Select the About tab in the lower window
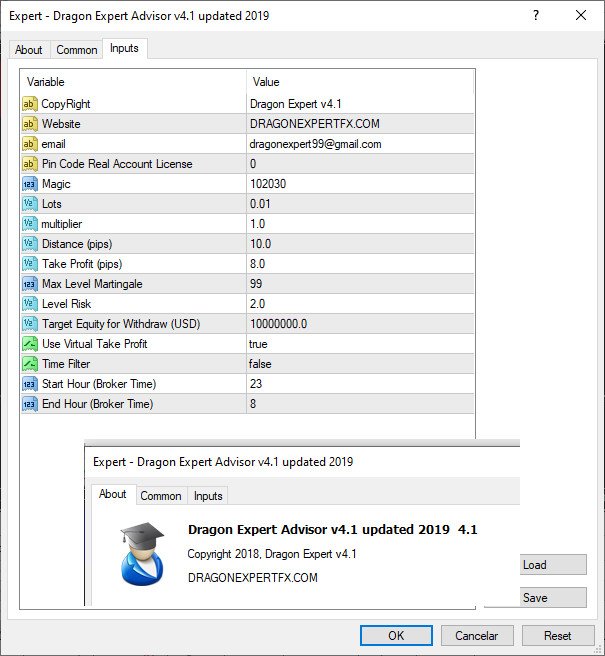 pos(113,494)
